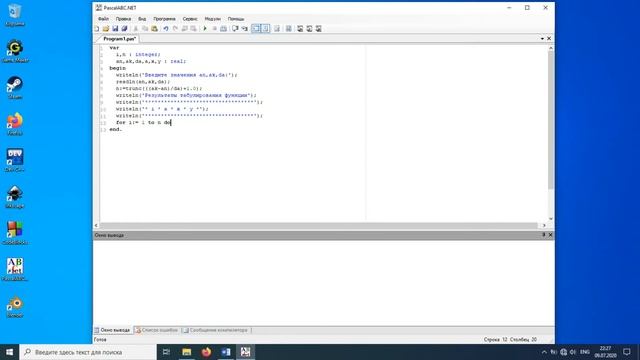The image size is (640, 360).
Task: Open a file using the folder icon
Action: click(x=106, y=29)
